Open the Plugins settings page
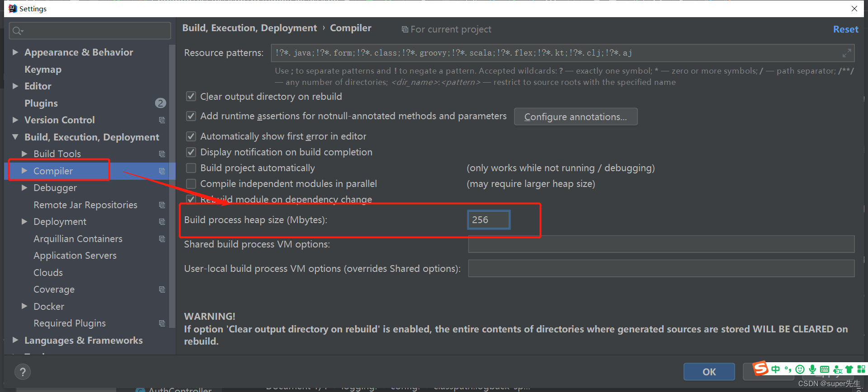The height and width of the screenshot is (392, 868). click(41, 103)
